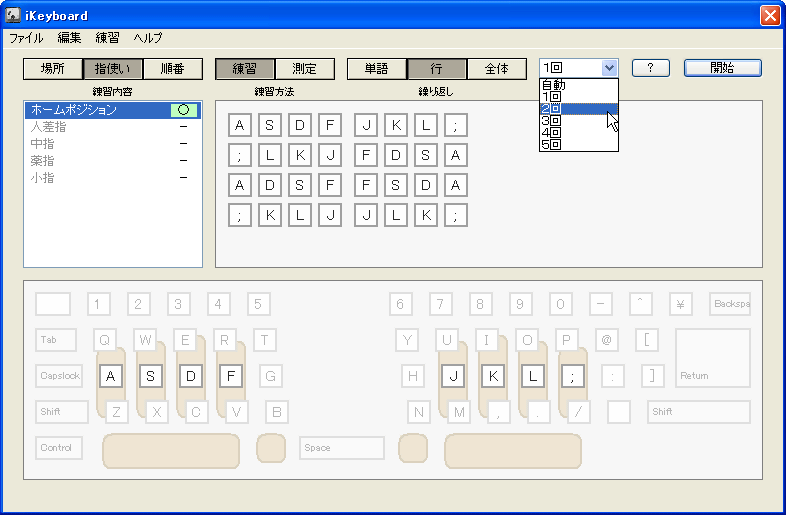Collapse the repeat count combo box arrow

tap(609, 68)
